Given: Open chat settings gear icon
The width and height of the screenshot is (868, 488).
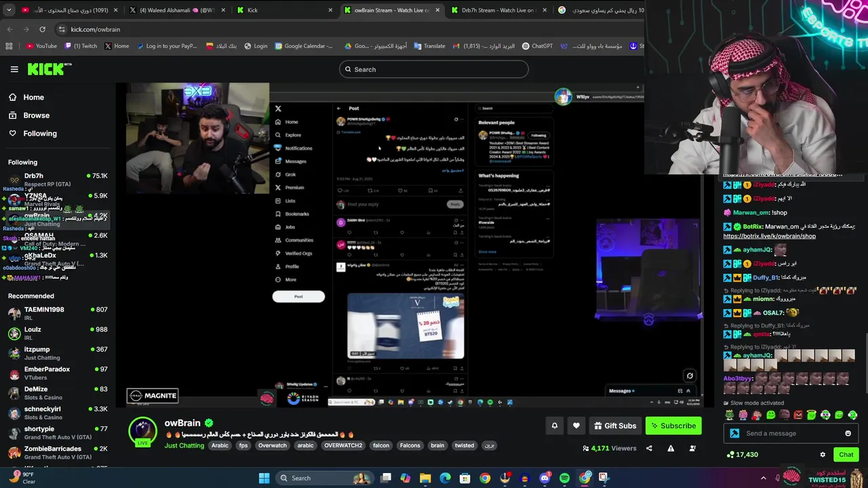Looking at the screenshot, I should 823,455.
